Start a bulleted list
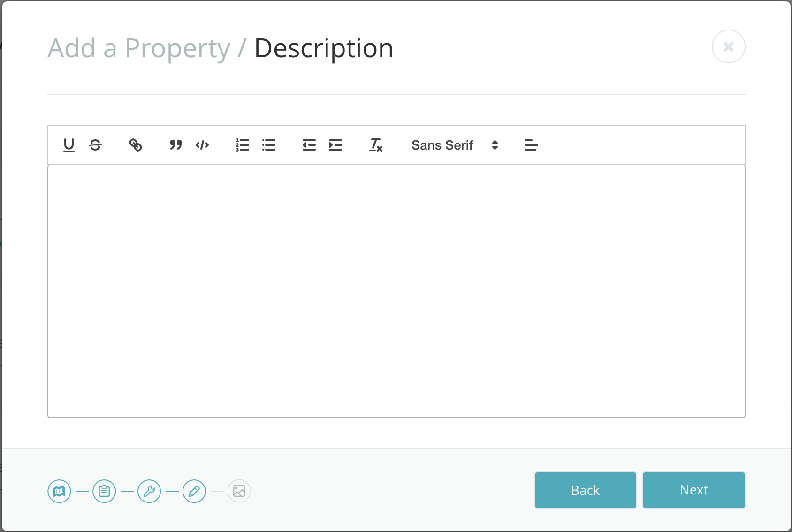 269,145
